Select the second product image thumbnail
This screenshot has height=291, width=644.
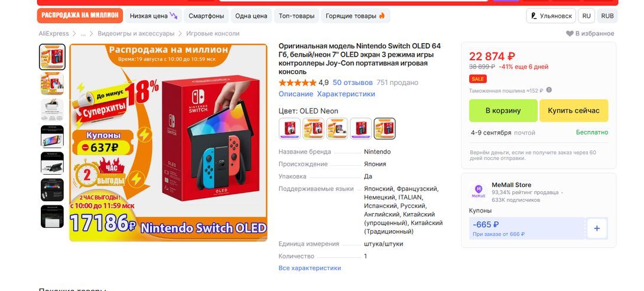(52, 83)
